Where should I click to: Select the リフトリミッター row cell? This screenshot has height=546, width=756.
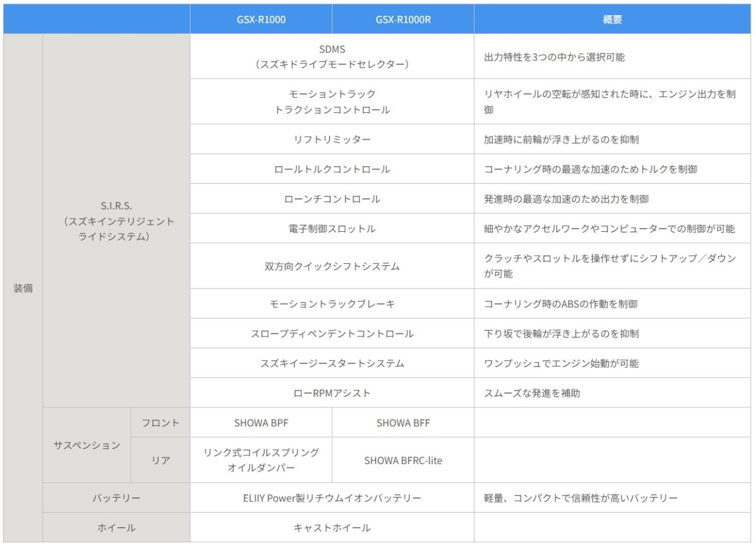pyautogui.click(x=332, y=139)
